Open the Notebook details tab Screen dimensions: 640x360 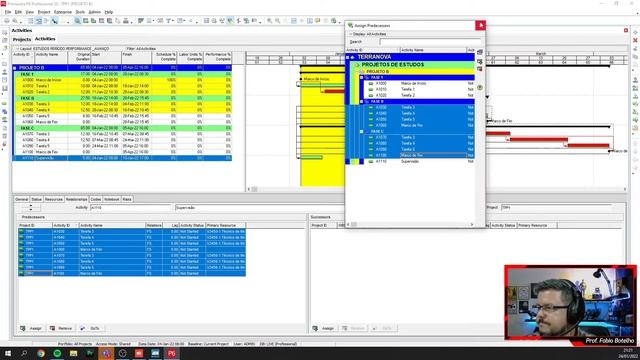111,199
